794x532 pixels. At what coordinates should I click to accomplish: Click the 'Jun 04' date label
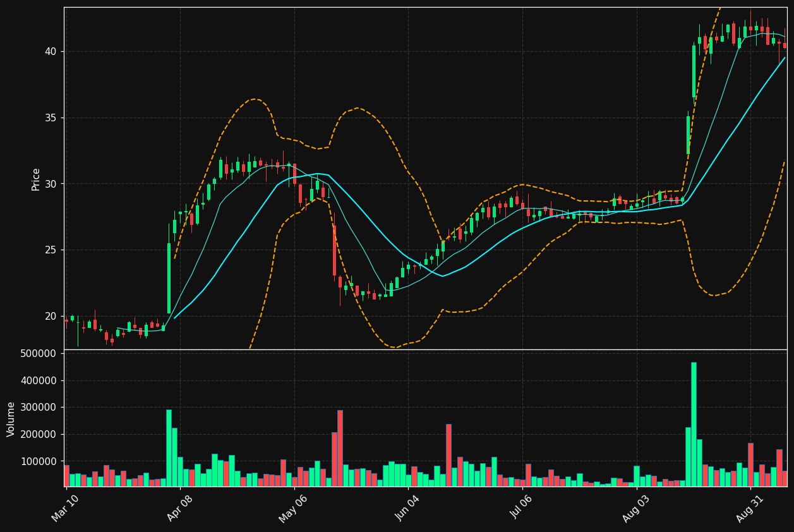[x=407, y=508]
